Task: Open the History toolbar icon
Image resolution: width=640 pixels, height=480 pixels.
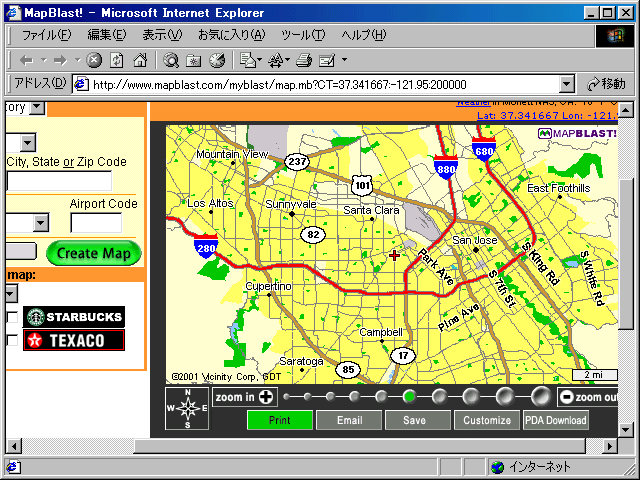Action: tap(217, 60)
